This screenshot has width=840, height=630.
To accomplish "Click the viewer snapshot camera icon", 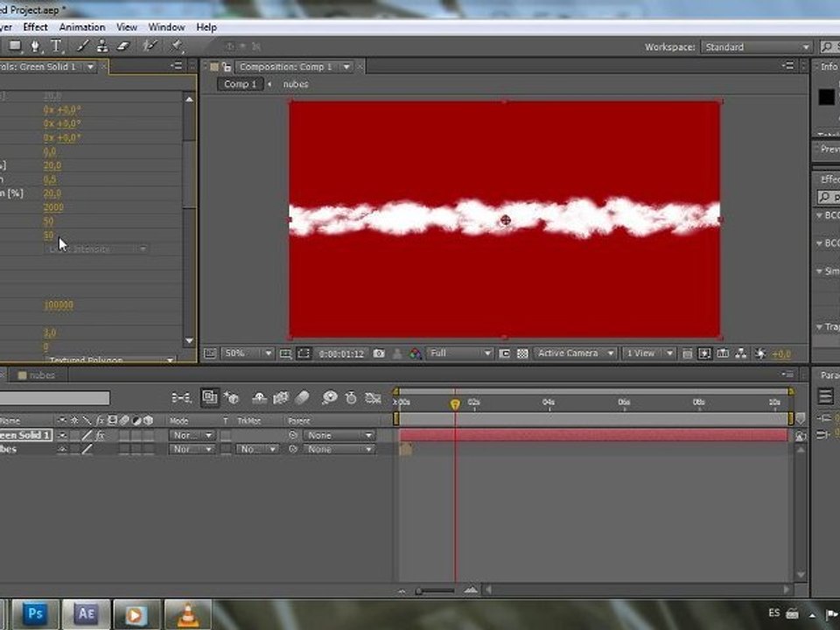I will point(379,353).
